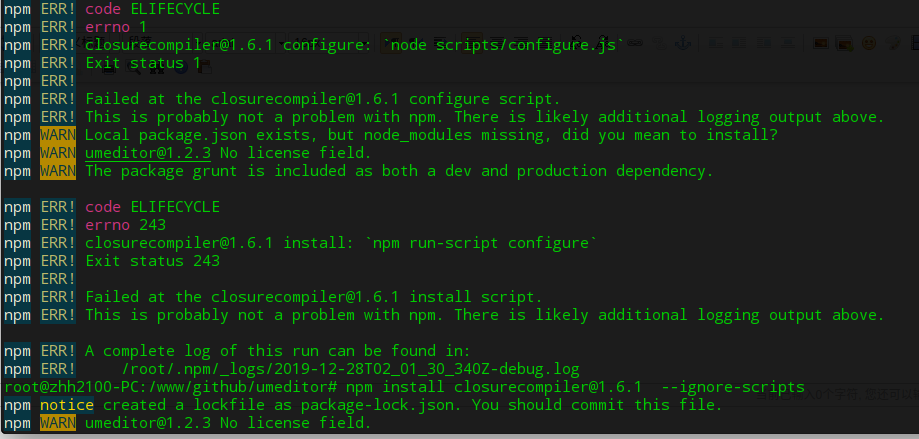The width and height of the screenshot is (919, 439).
Task: Click the faint multiple images upload icon
Action: click(844, 44)
